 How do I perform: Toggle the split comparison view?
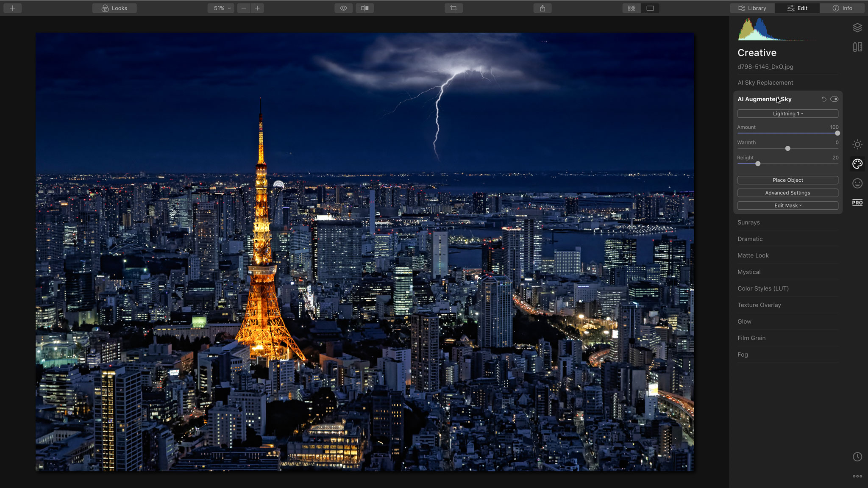(364, 8)
